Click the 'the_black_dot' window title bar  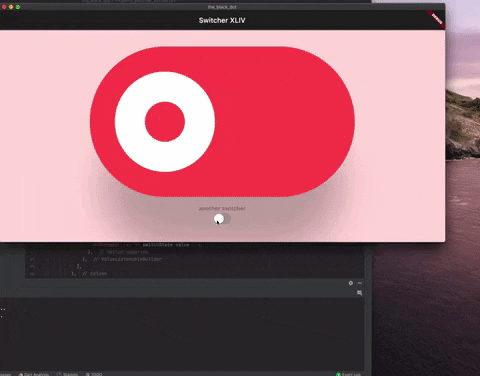click(222, 7)
